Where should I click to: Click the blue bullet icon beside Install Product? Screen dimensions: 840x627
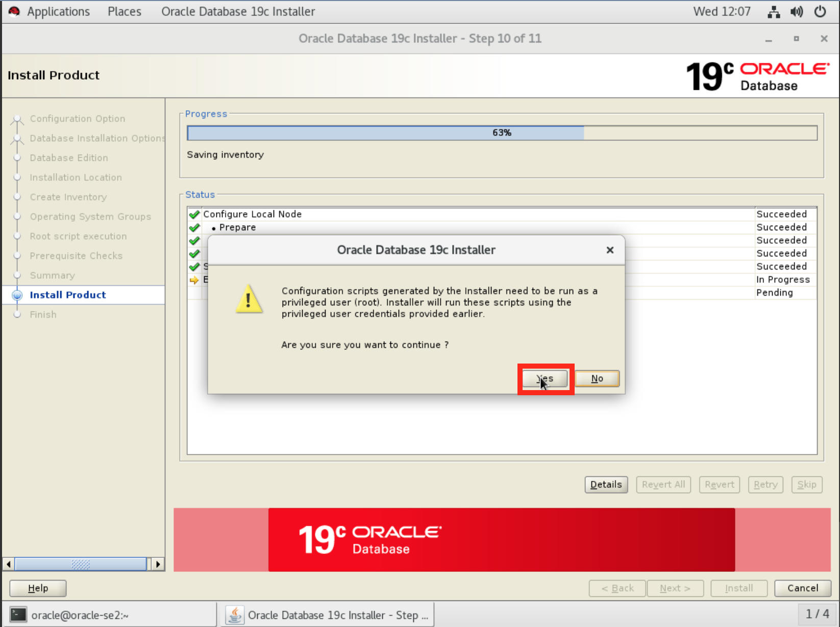[x=17, y=295]
